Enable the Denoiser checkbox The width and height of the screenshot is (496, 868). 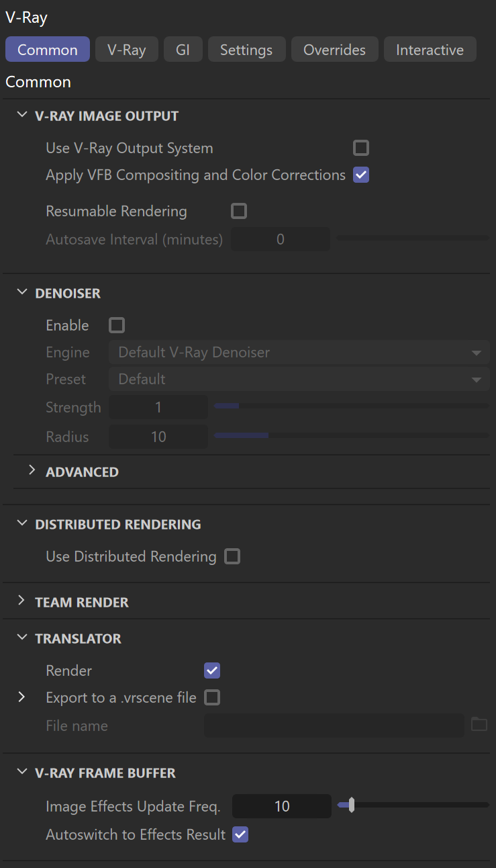117,325
